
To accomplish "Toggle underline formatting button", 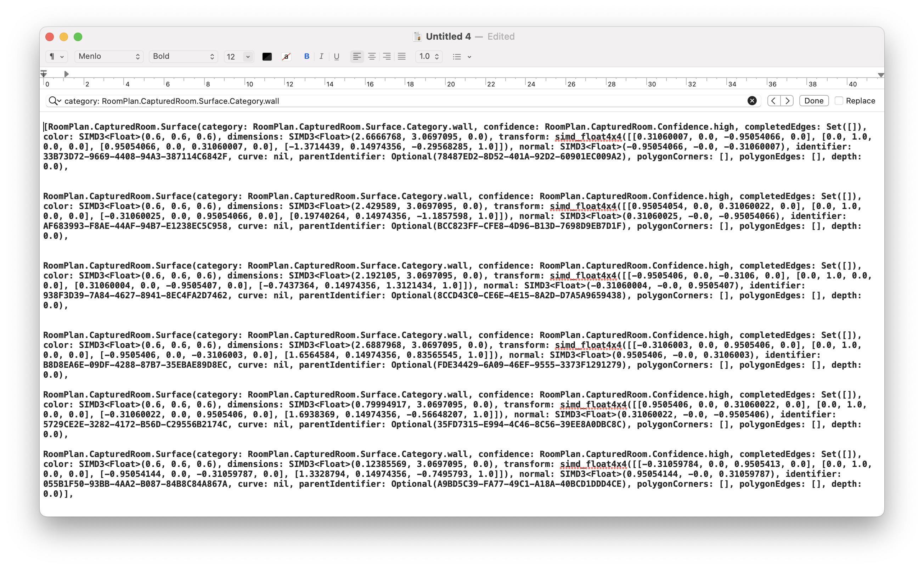I will coord(336,56).
